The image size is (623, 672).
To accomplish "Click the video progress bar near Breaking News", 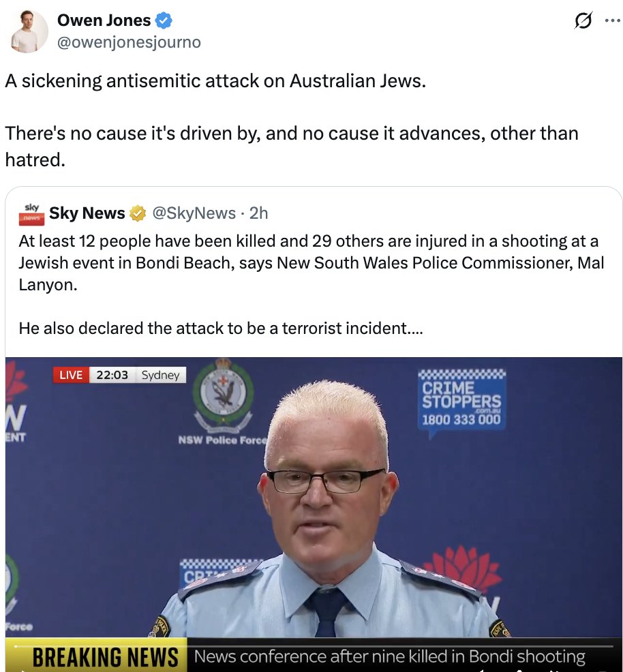I will coord(314,646).
